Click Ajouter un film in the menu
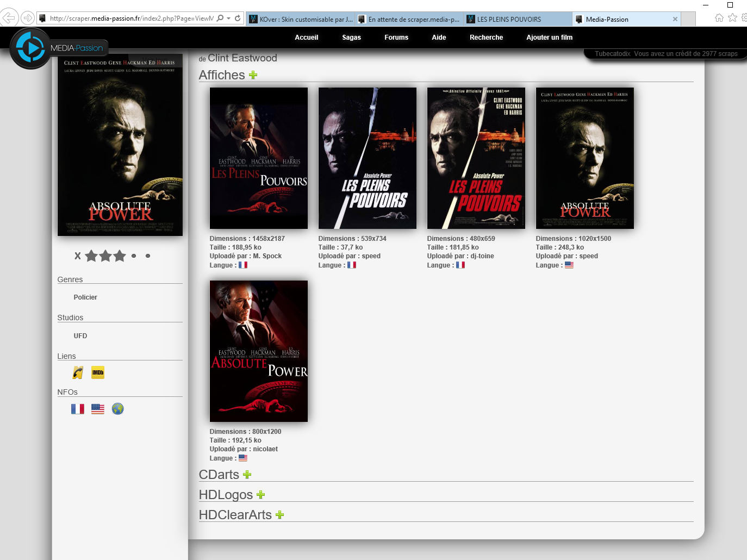Screen dimensions: 747x560 coord(550,38)
